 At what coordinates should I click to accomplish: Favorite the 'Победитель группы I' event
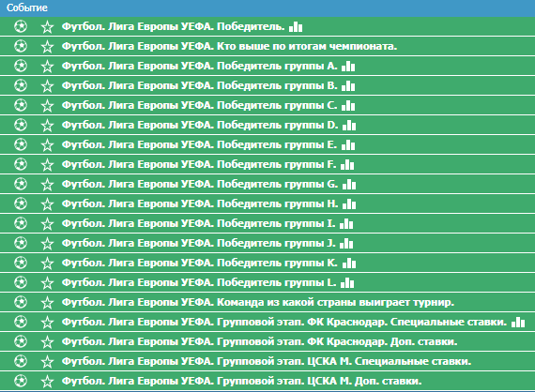point(47,224)
